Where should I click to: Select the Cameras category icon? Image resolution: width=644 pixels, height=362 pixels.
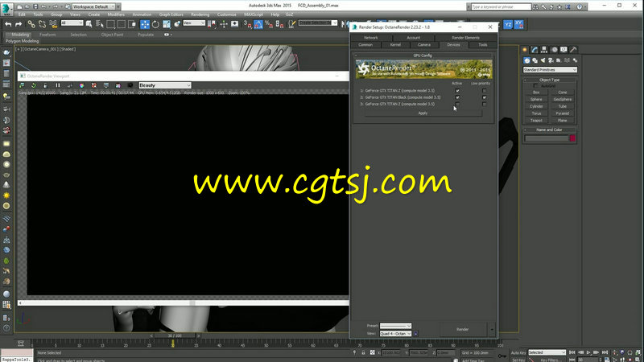pyautogui.click(x=551, y=60)
